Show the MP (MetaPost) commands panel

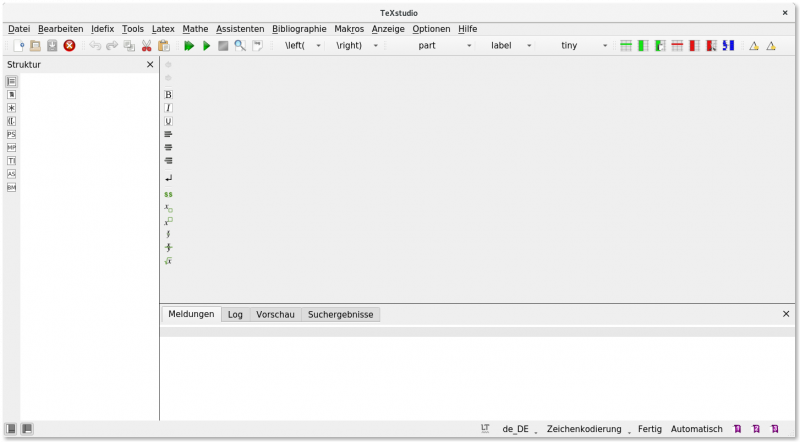pyautogui.click(x=11, y=148)
